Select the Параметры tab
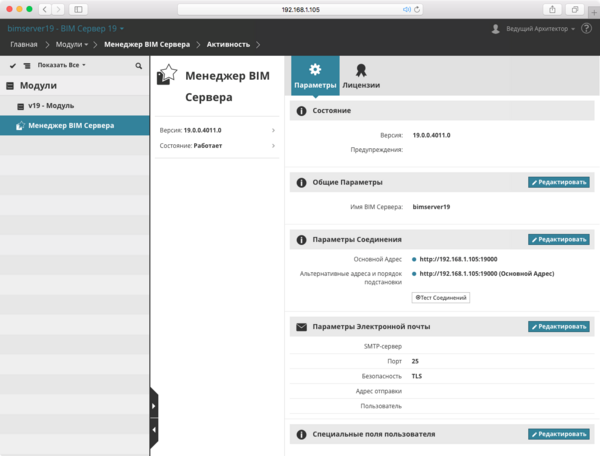 coord(315,76)
